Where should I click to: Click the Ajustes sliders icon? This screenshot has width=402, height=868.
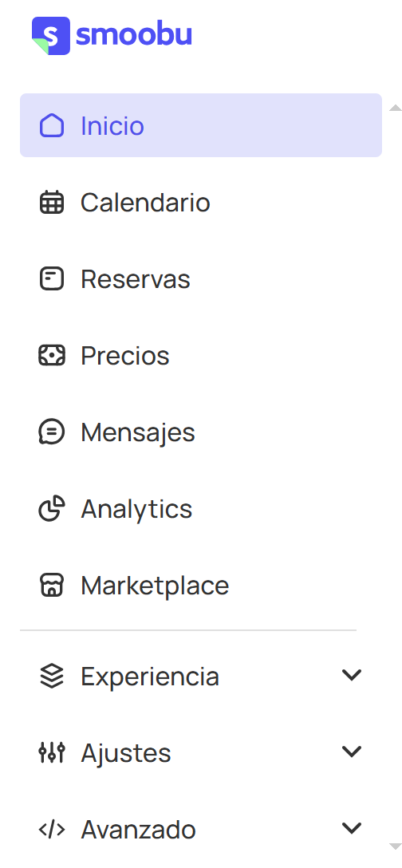52,752
